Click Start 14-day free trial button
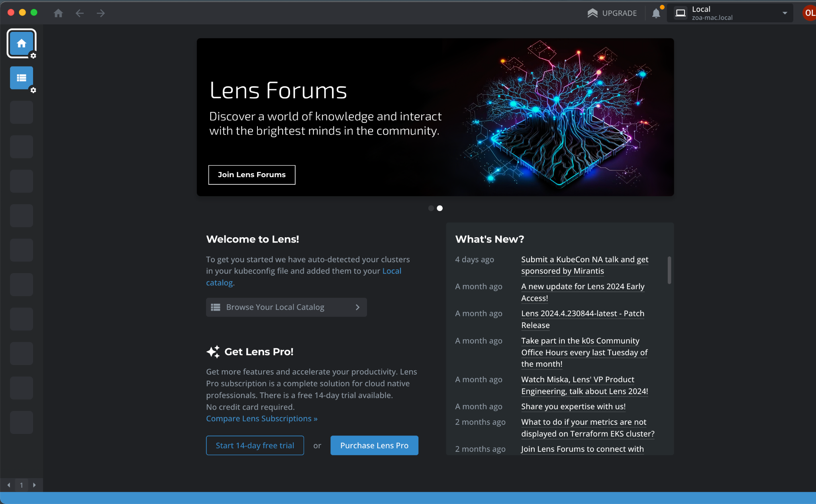 [255, 445]
